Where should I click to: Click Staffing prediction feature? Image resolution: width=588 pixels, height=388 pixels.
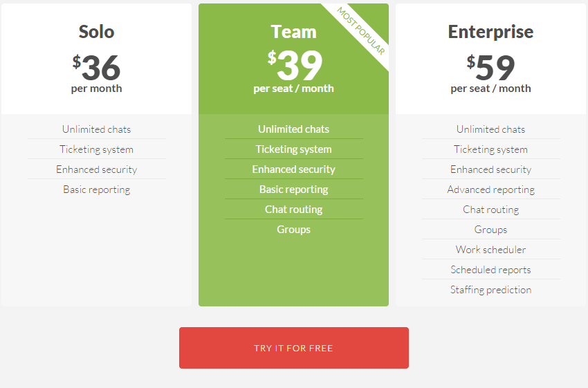point(490,289)
